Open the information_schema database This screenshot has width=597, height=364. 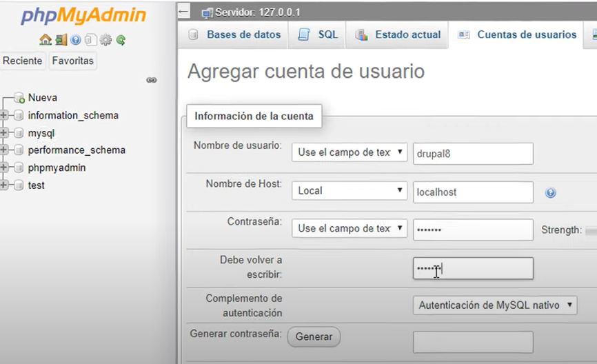point(73,115)
